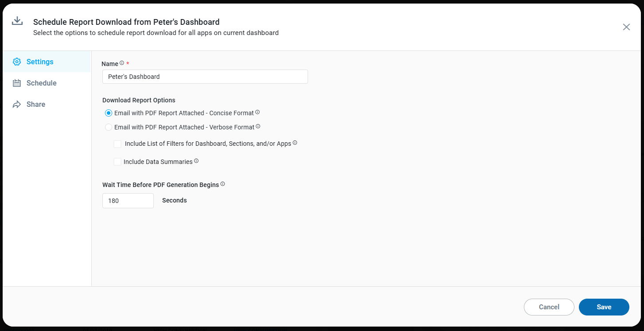Viewport: 644px width, 331px height.
Task: Select Verbose Format PDF radio button
Action: point(109,127)
